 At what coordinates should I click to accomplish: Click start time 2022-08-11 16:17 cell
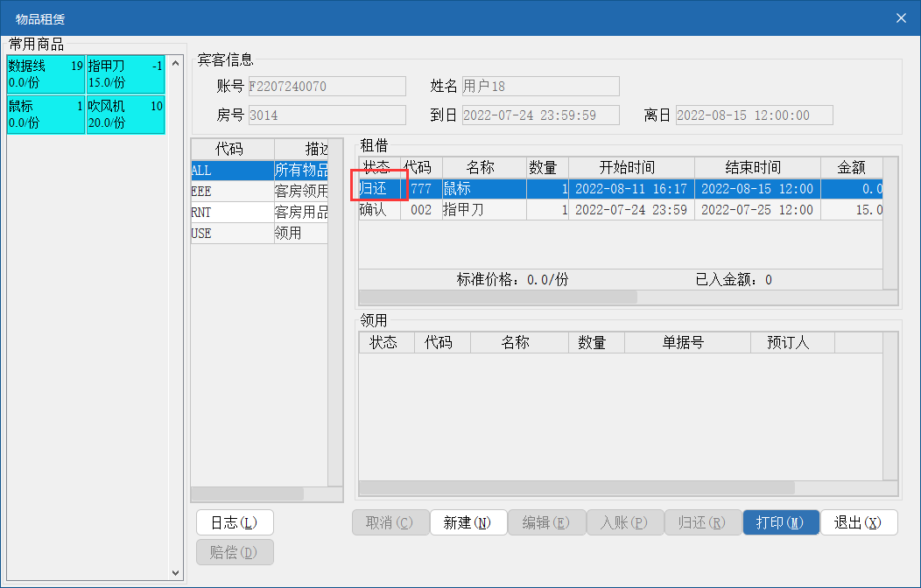click(631, 189)
